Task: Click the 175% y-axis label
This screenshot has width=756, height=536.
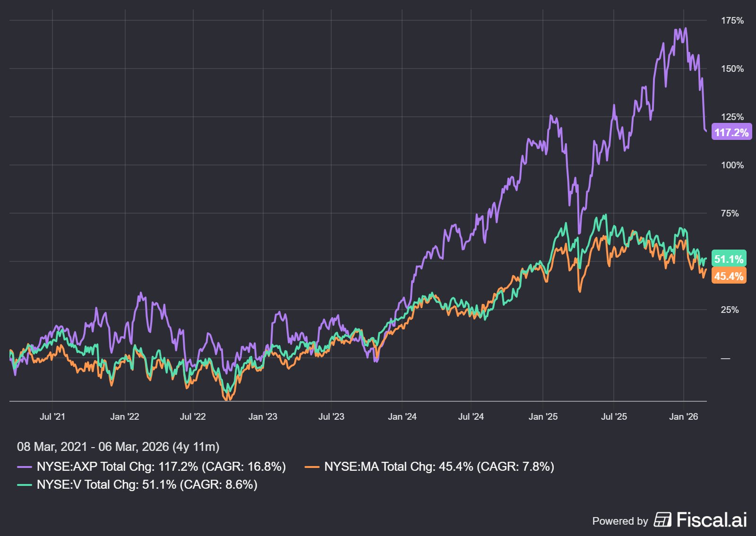Action: (x=732, y=21)
